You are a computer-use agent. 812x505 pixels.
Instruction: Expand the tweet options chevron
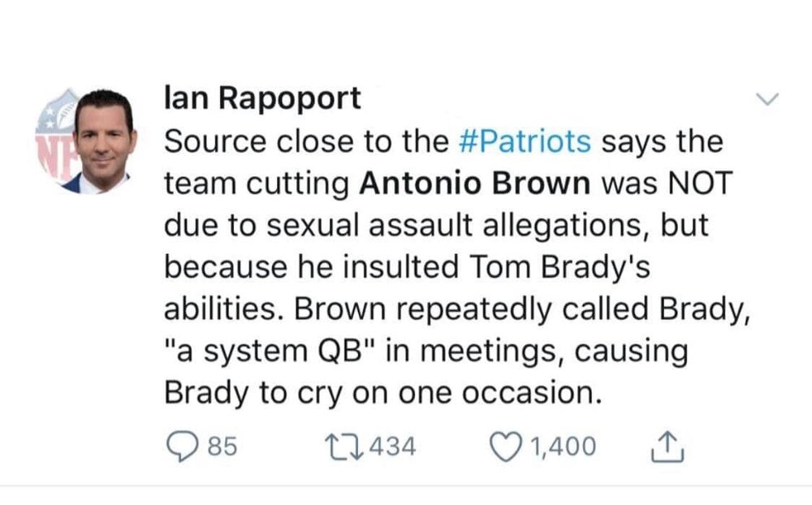click(767, 98)
